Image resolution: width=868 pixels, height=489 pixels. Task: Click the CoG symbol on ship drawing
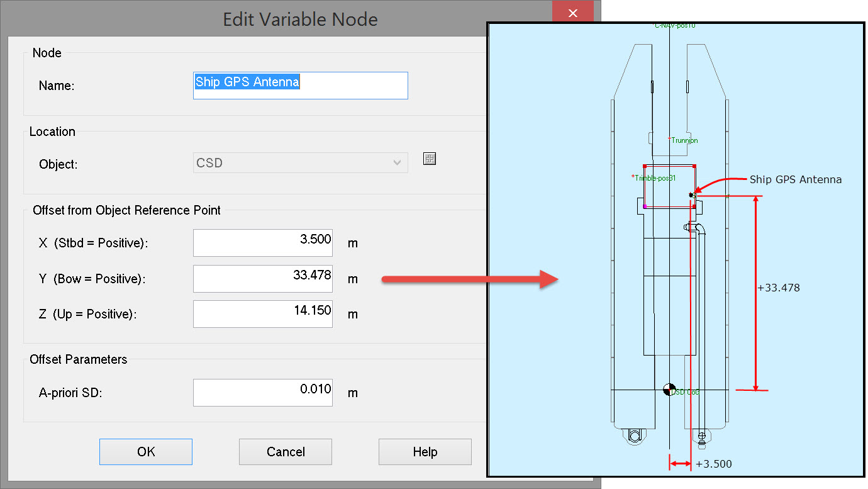669,390
